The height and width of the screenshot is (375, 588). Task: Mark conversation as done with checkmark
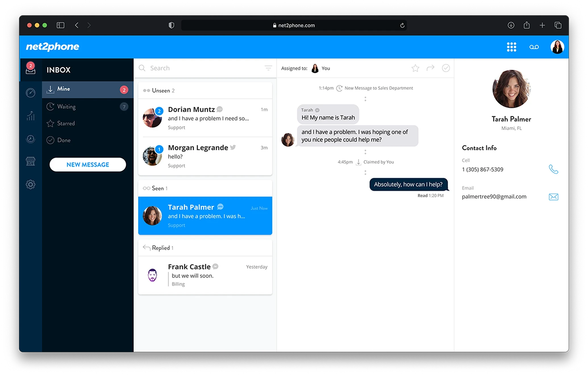click(x=446, y=68)
